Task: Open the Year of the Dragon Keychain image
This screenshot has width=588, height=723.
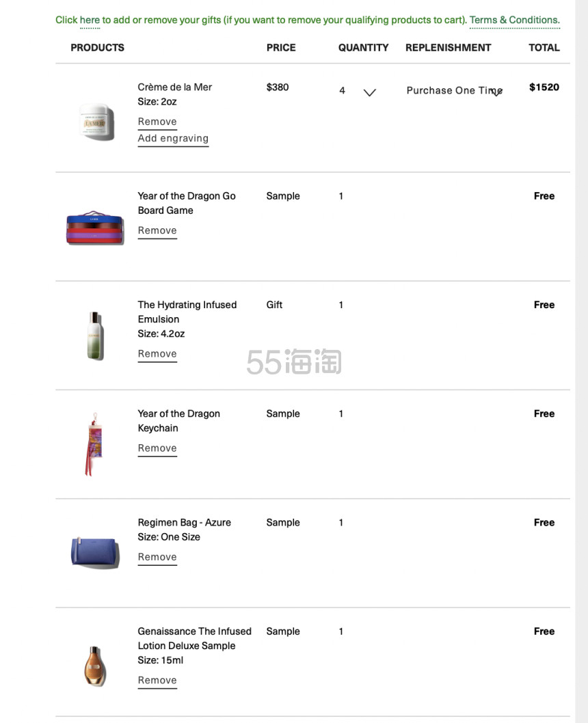Action: 94,444
